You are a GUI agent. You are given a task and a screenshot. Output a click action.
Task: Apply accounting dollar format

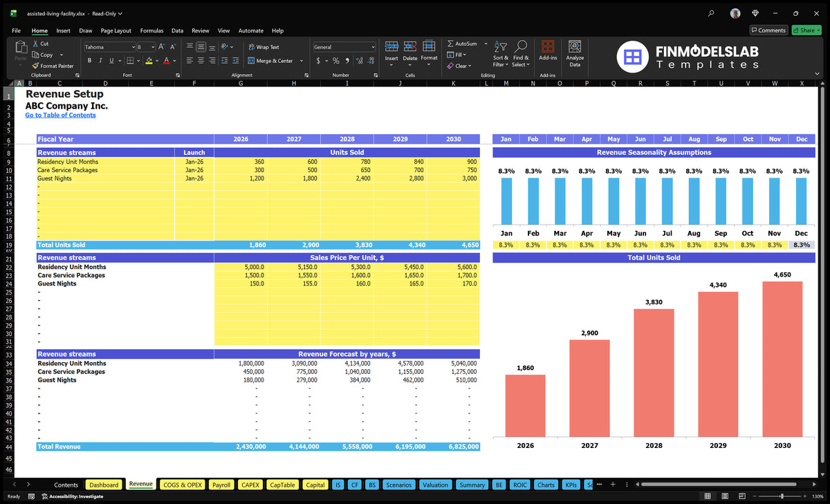(x=318, y=61)
